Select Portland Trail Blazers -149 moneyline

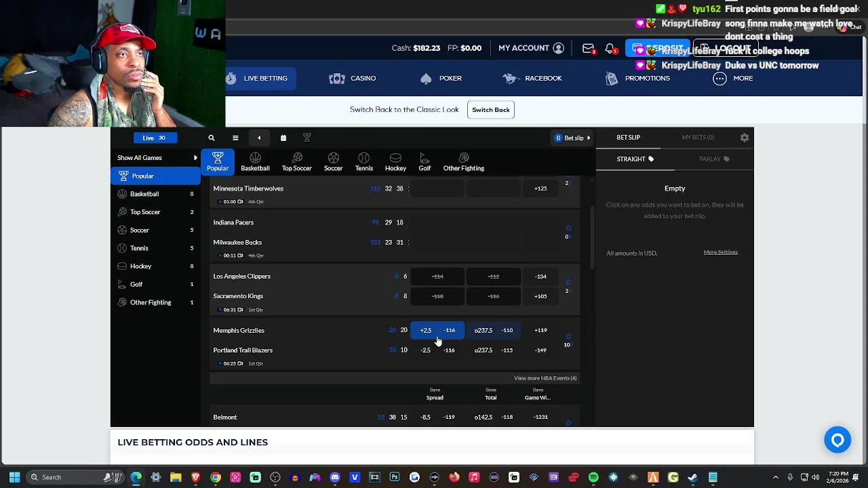540,350
